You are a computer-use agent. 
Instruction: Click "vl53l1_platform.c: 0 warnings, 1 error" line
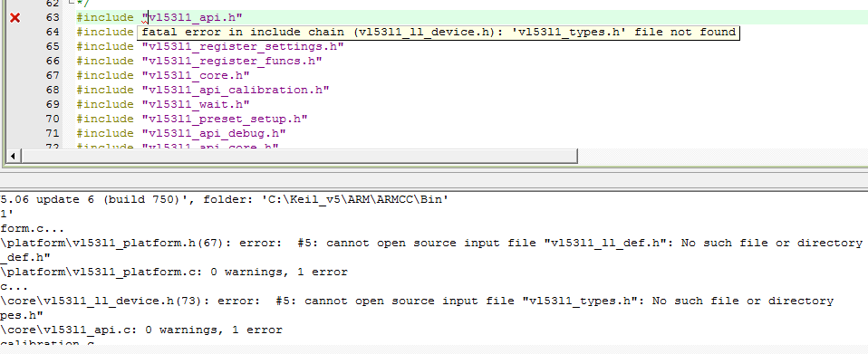[174, 272]
